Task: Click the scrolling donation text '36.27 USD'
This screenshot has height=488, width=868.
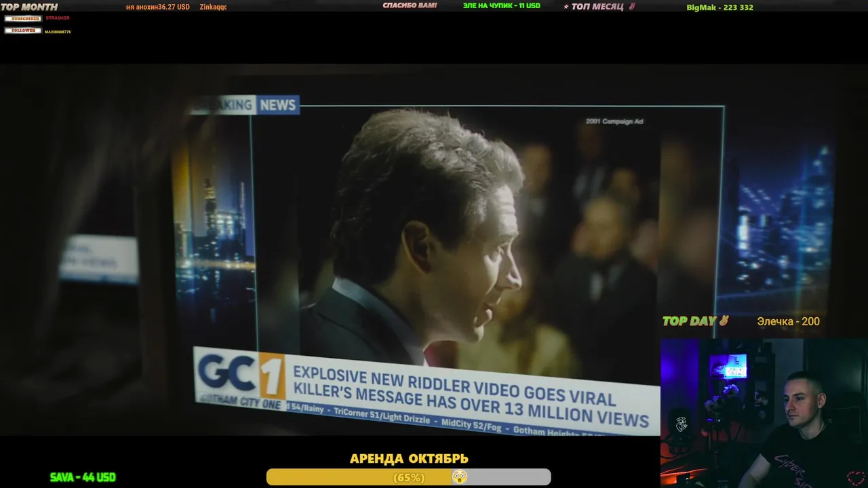Action: tap(174, 7)
